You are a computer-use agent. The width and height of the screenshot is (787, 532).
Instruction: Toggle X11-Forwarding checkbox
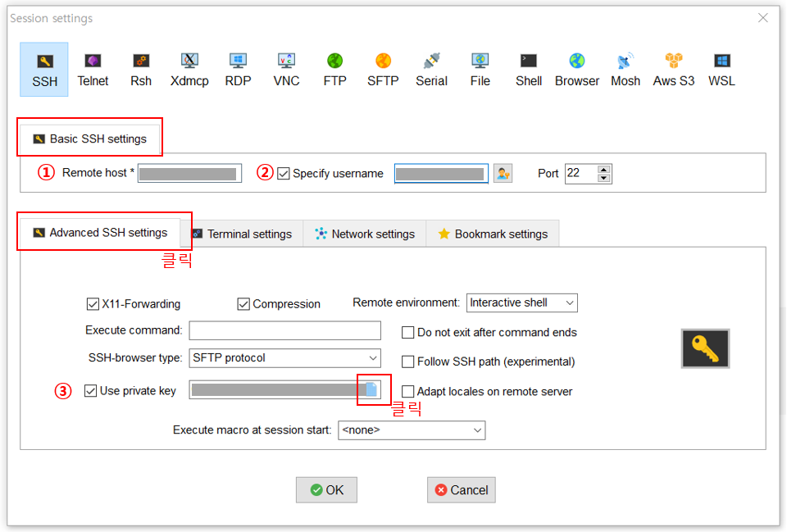point(93,304)
